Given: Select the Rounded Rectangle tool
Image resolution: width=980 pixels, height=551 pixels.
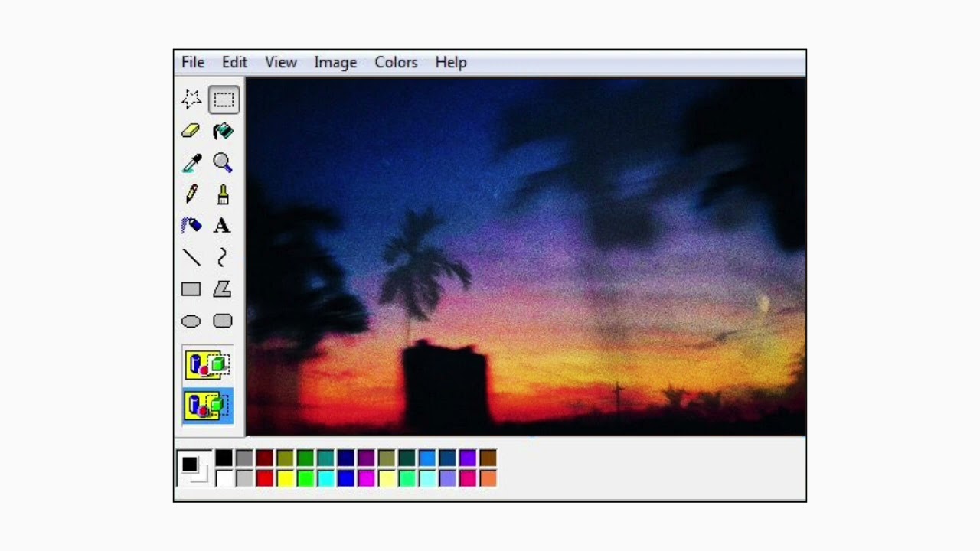Looking at the screenshot, I should tap(223, 321).
